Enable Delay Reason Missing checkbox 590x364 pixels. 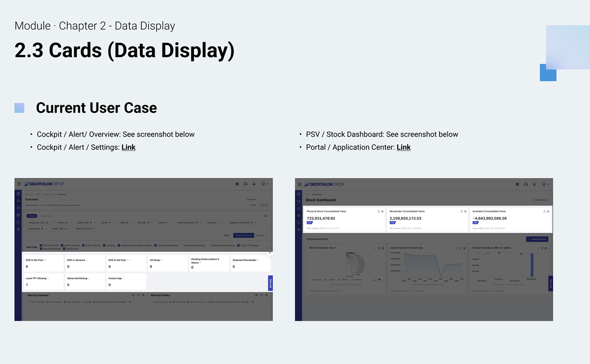point(182,246)
